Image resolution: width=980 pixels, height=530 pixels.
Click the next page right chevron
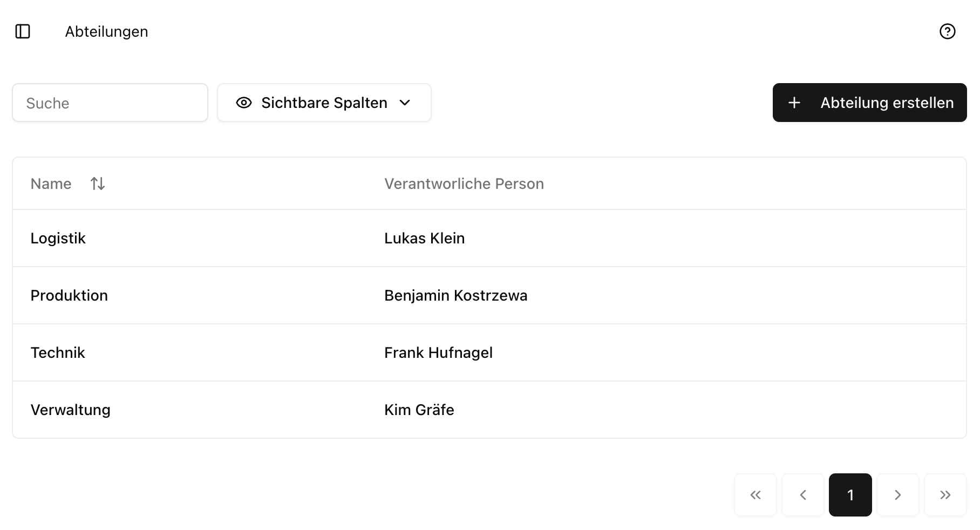(897, 494)
